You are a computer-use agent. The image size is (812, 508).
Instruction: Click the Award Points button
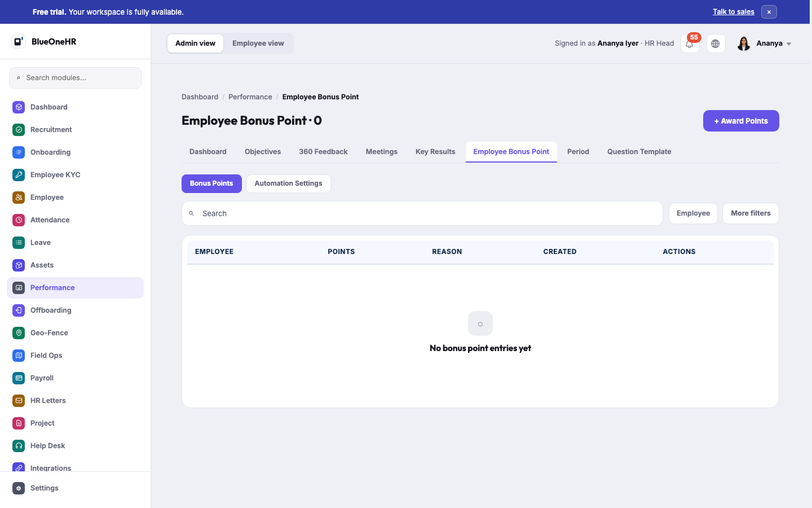coord(741,121)
